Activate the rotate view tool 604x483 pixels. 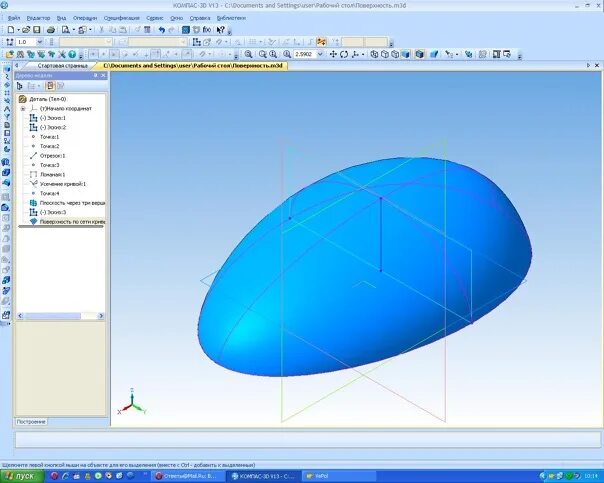[x=344, y=54]
